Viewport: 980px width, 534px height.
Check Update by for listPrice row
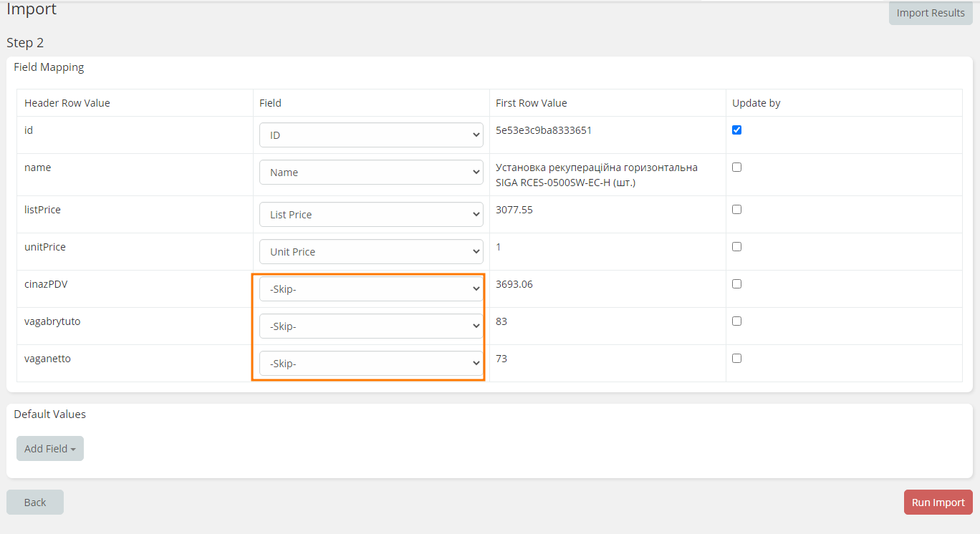(x=736, y=210)
